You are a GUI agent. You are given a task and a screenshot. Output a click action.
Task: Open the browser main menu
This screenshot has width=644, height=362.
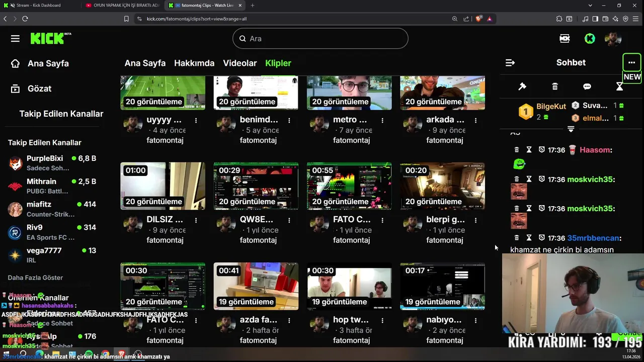(636, 19)
